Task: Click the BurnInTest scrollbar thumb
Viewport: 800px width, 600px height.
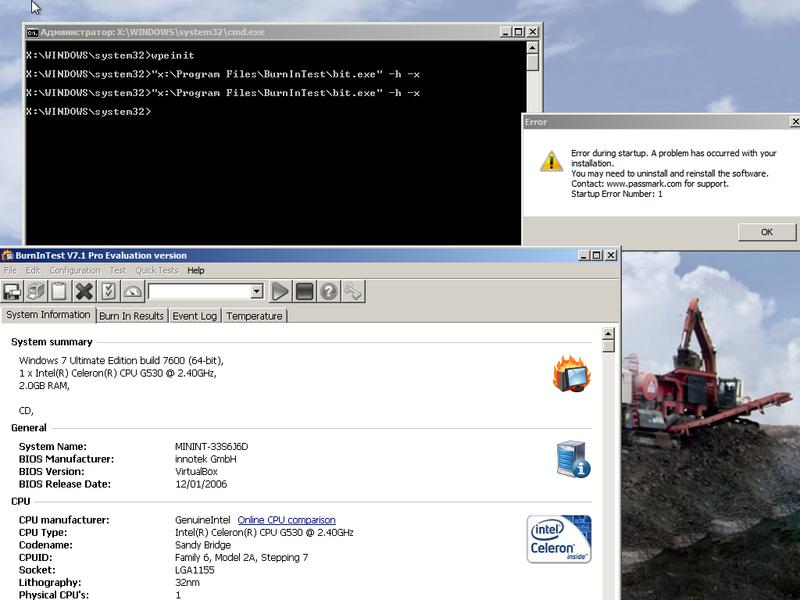Action: click(x=608, y=346)
